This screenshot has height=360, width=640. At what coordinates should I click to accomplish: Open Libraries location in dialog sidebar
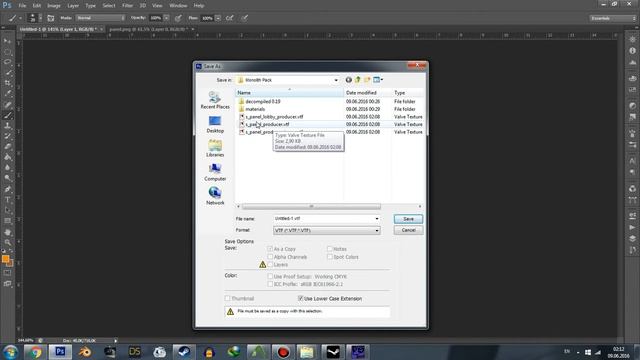click(215, 148)
